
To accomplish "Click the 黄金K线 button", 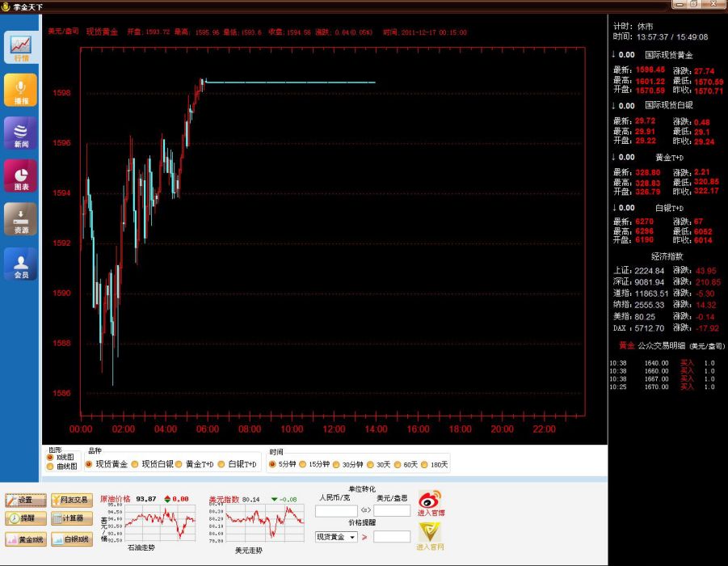I will point(26,539).
